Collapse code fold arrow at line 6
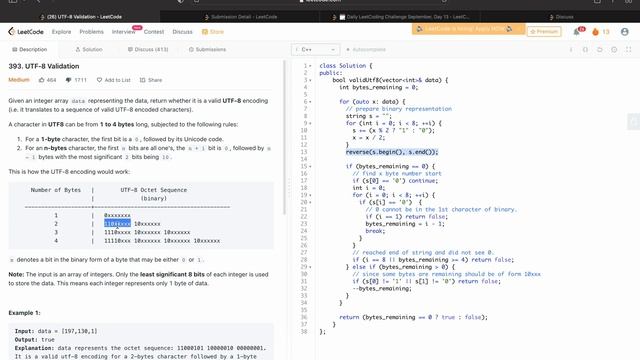This screenshot has height=360, width=640. [310, 102]
